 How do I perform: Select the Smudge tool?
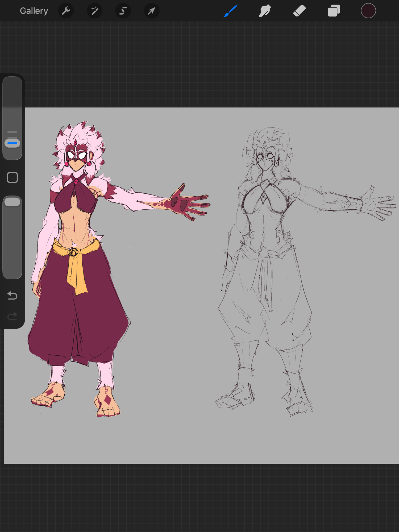click(265, 11)
